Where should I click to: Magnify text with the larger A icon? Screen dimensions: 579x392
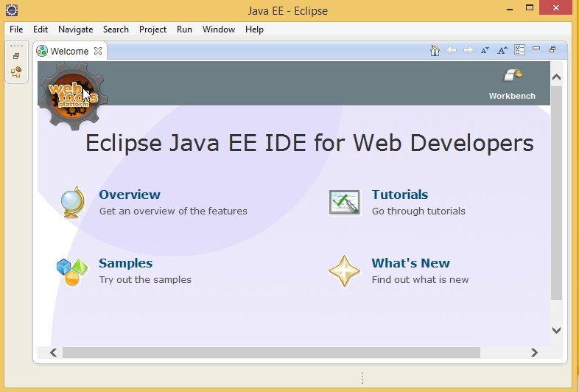coord(502,50)
